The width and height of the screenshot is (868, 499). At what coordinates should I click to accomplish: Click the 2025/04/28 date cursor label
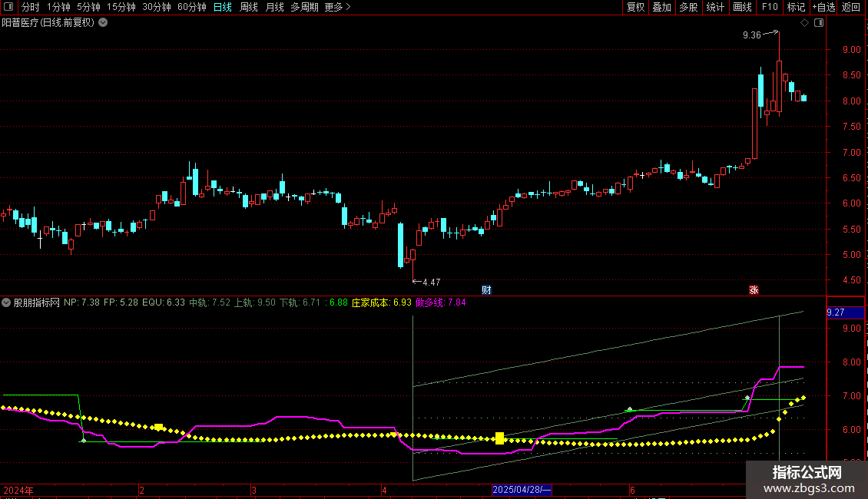[x=522, y=490]
